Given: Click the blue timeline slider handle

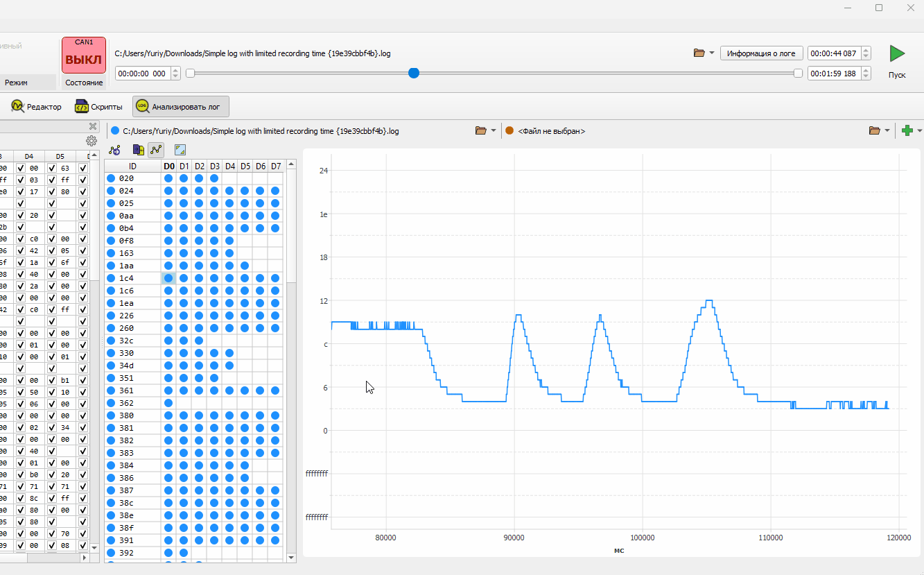Looking at the screenshot, I should click(x=414, y=73).
